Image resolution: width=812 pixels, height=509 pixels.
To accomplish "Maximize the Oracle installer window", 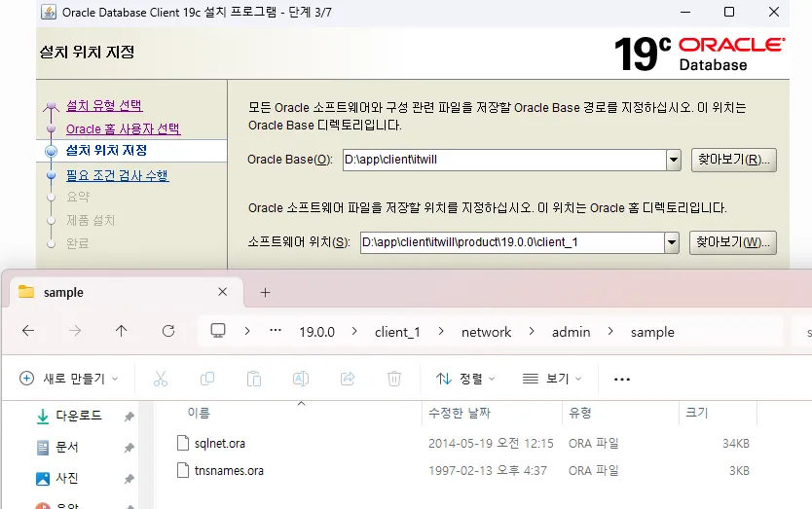I will coord(729,12).
